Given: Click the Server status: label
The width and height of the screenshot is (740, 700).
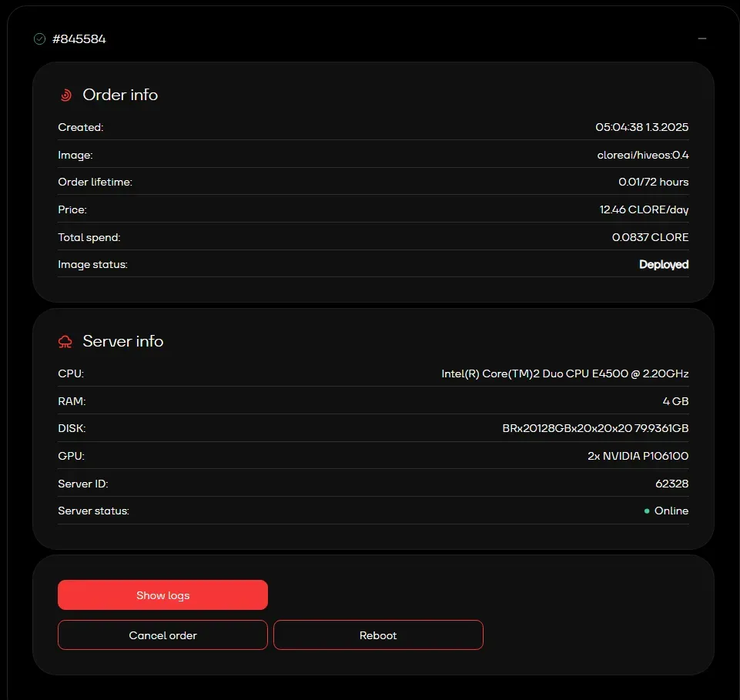Looking at the screenshot, I should tap(93, 511).
